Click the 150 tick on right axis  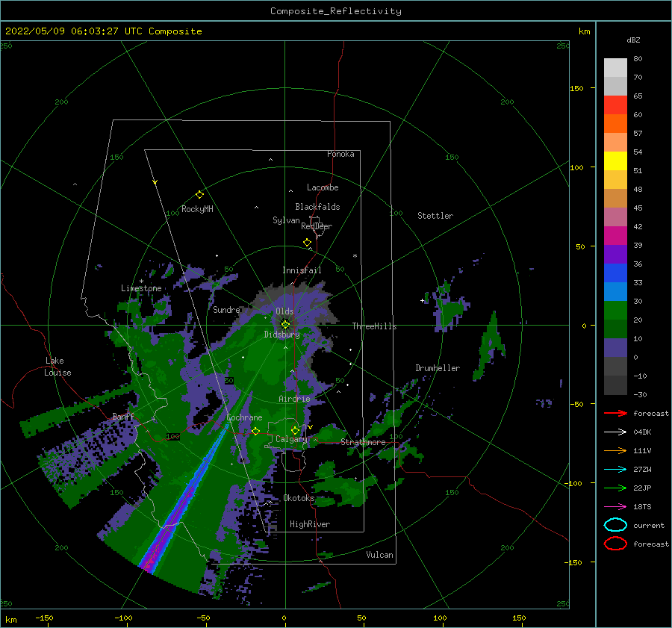[576, 88]
